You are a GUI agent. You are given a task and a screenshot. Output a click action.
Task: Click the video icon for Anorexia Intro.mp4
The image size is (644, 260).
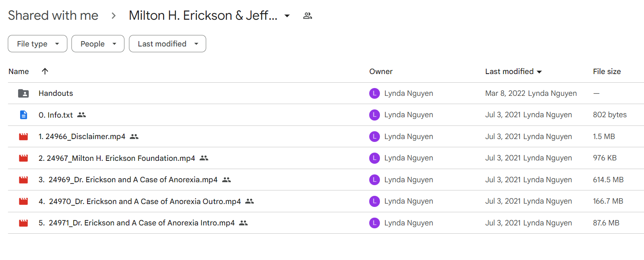tap(23, 223)
